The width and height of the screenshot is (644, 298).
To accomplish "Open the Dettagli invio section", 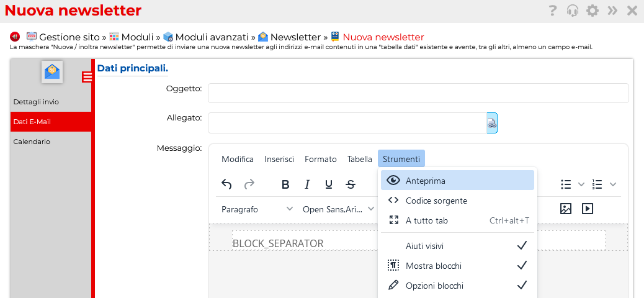I will [x=36, y=102].
